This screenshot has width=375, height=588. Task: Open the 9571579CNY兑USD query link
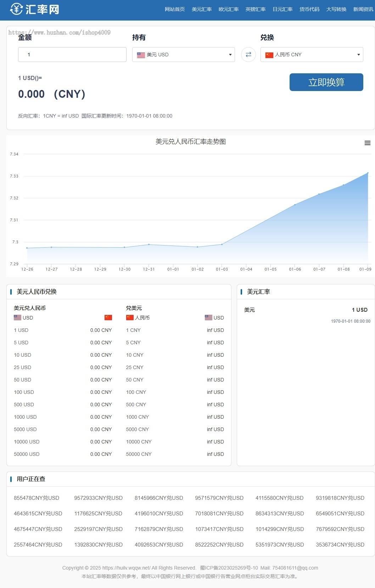pyautogui.click(x=219, y=498)
